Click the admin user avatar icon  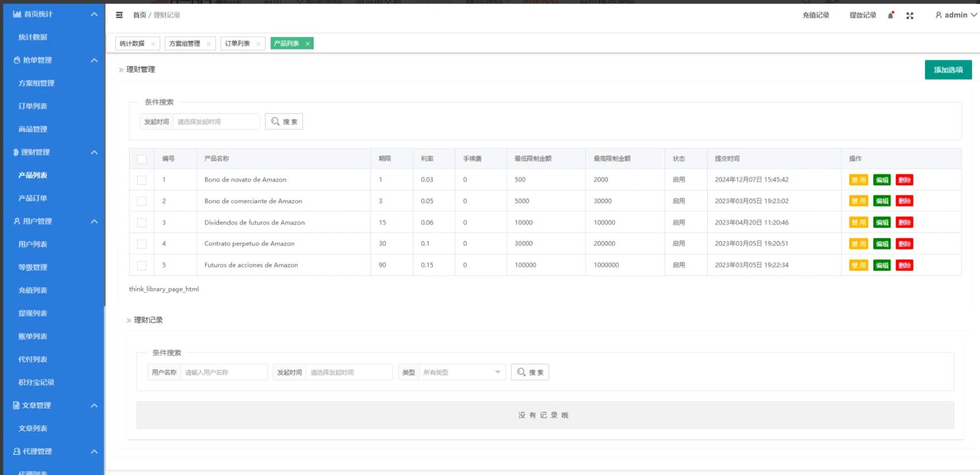click(x=939, y=15)
